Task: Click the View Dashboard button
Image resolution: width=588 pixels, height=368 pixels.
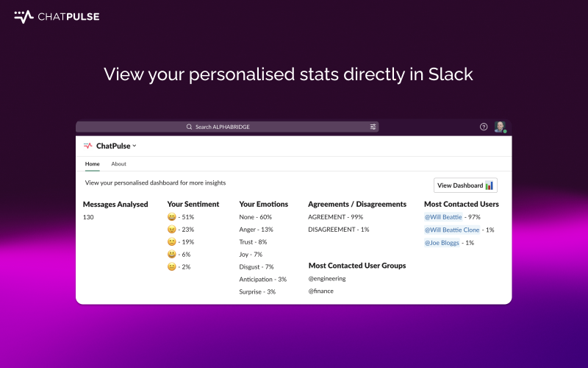Action: click(x=465, y=185)
